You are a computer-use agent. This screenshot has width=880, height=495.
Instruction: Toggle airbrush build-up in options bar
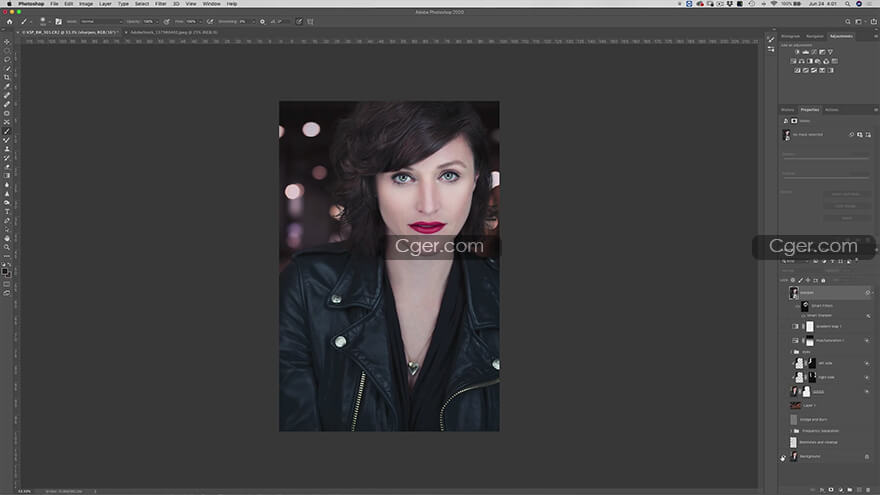coord(210,21)
